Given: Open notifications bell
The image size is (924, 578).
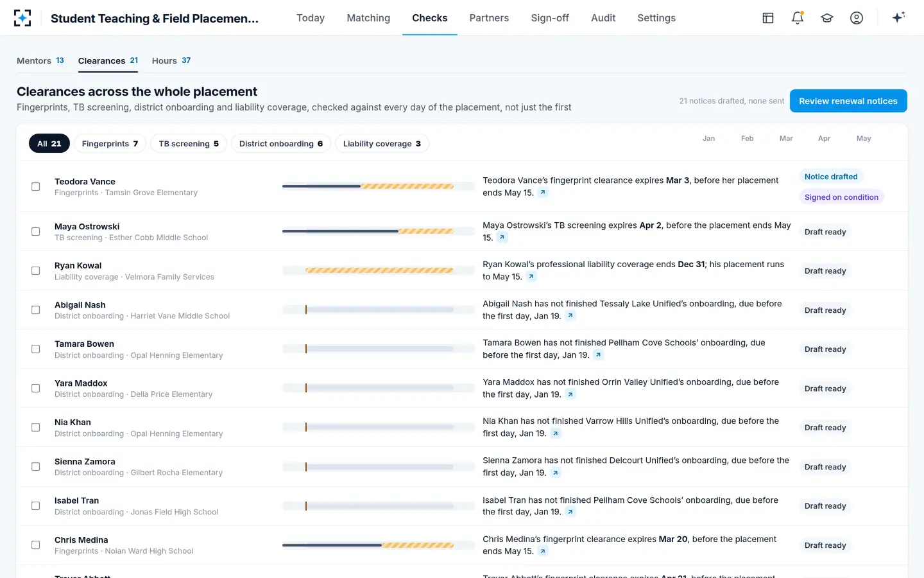Looking at the screenshot, I should click(798, 18).
